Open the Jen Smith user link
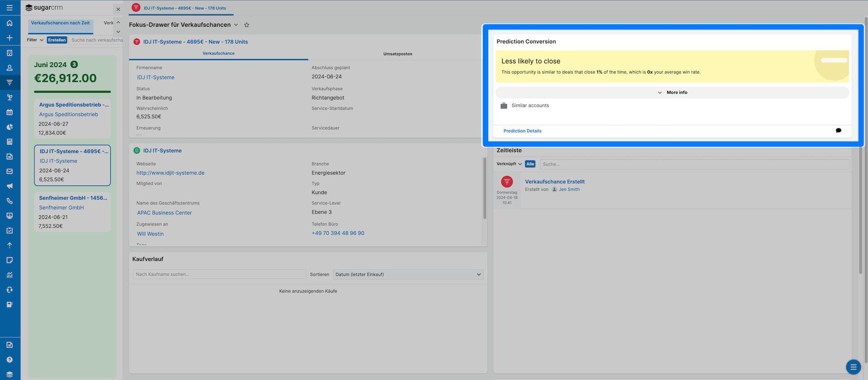This screenshot has width=868, height=380. [569, 190]
